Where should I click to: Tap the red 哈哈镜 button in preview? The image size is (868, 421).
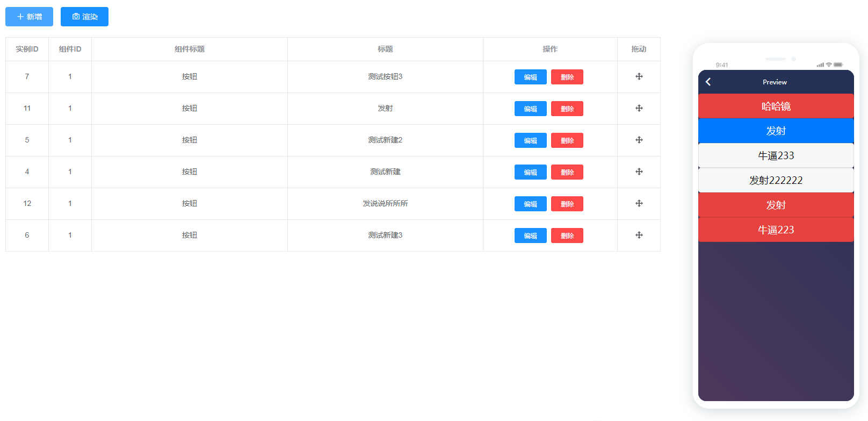coord(776,106)
